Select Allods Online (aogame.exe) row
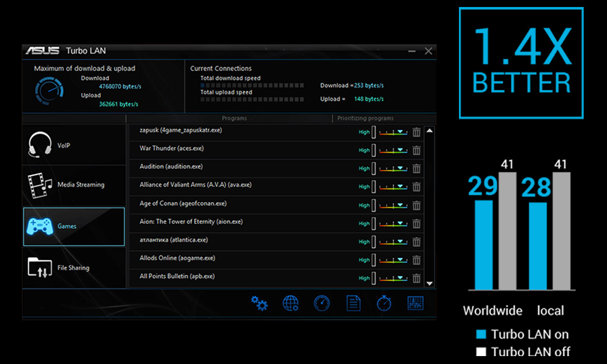This screenshot has width=607, height=364. click(275, 260)
